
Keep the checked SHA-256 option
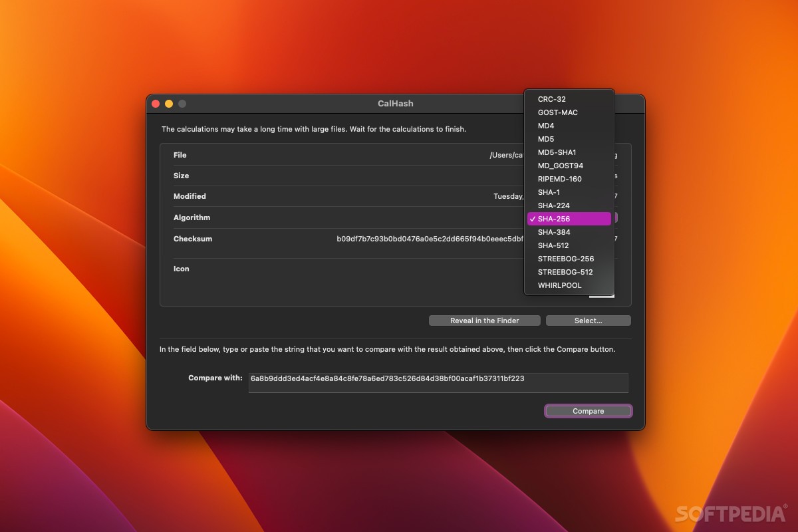point(569,219)
